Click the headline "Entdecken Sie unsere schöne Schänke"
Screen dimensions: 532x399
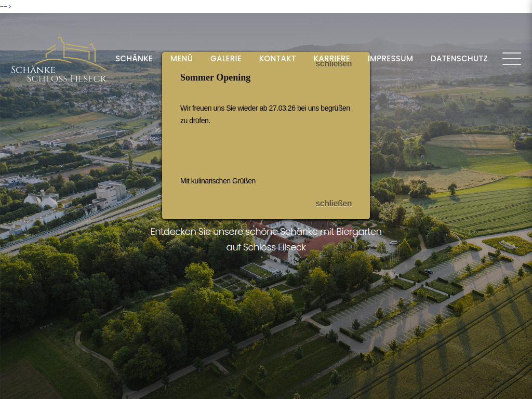click(x=266, y=232)
